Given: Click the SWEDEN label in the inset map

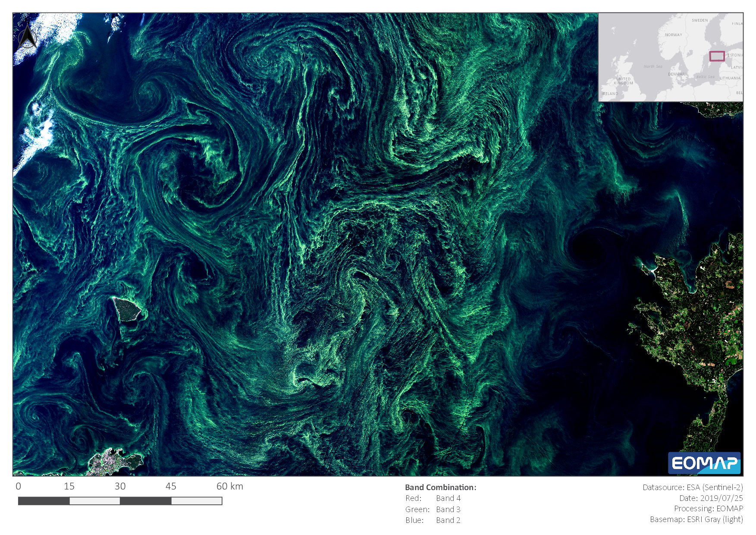Looking at the screenshot, I should 700,20.
